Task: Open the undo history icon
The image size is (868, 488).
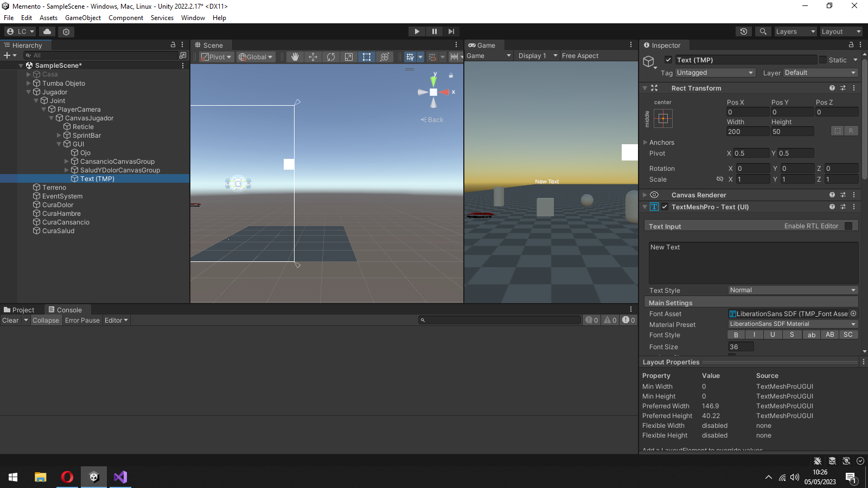Action: (744, 31)
